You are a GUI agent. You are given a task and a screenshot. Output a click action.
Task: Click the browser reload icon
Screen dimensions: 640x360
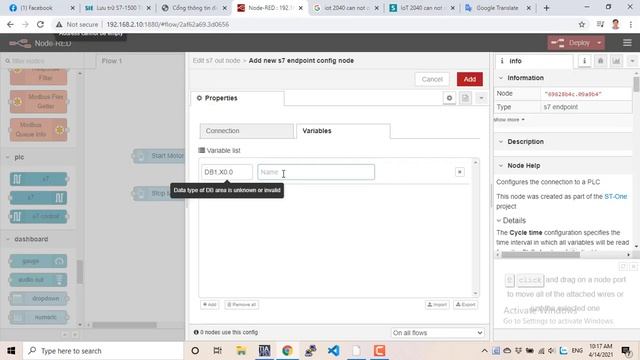[x=40, y=24]
